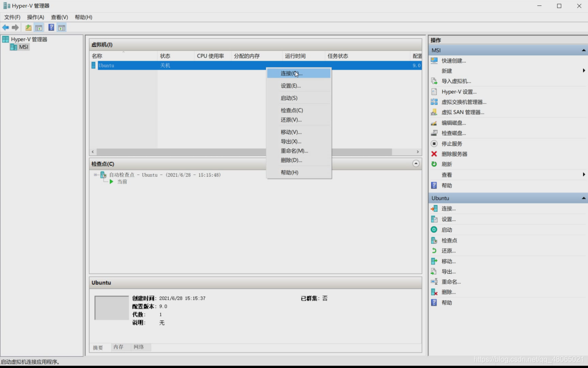Click green 刷新 icon in MSI actions

pyautogui.click(x=434, y=164)
